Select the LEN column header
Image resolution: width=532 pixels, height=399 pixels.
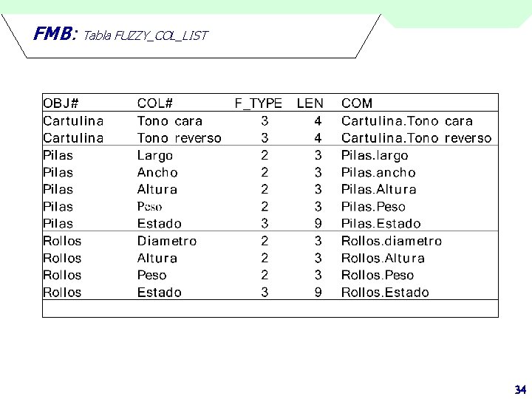(x=310, y=103)
